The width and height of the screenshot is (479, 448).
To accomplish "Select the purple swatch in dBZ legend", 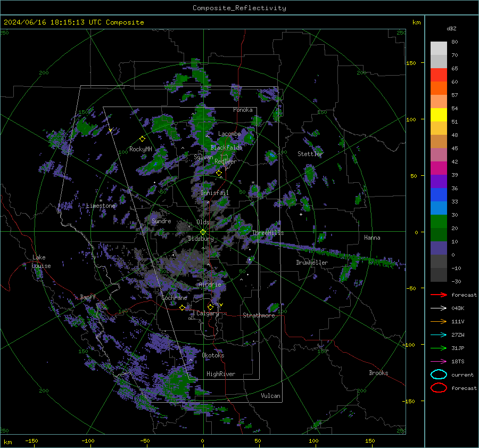I will [x=439, y=181].
